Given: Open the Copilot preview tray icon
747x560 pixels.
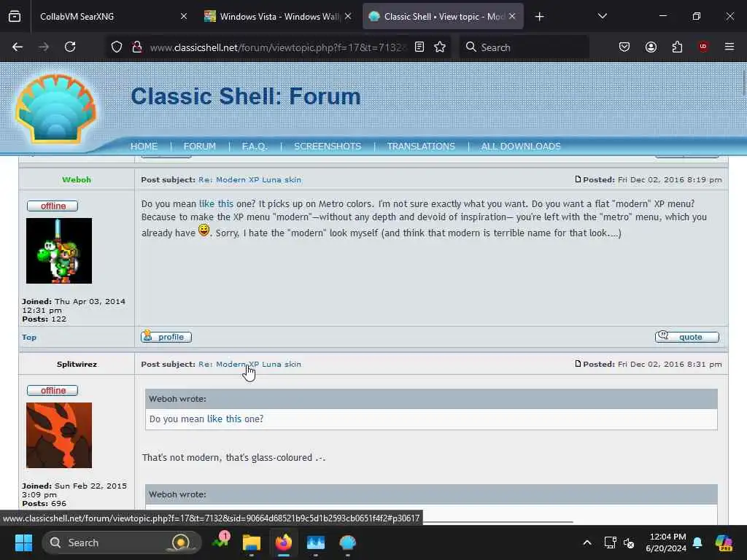Looking at the screenshot, I should click(724, 542).
